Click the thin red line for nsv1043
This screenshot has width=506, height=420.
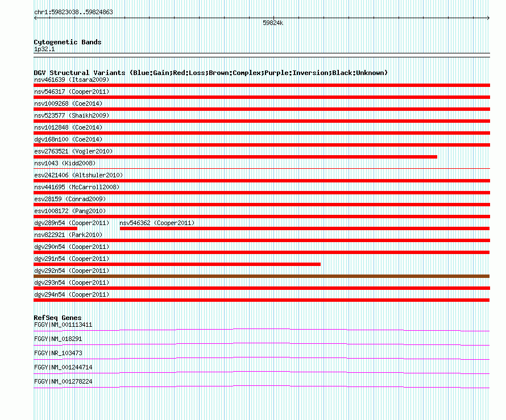pos(262,168)
